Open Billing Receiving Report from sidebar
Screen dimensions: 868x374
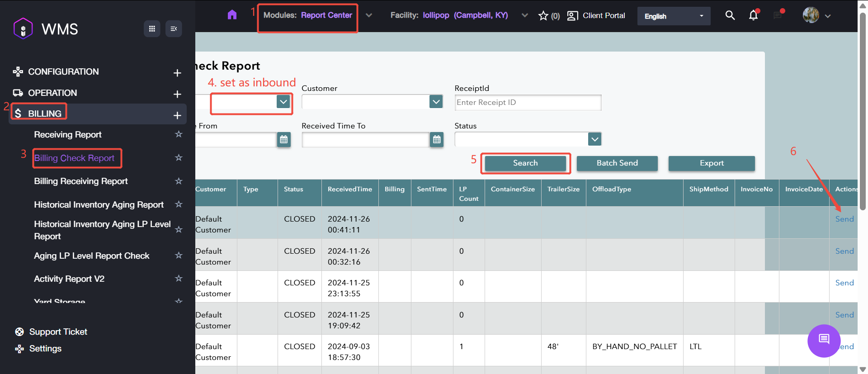coord(81,181)
